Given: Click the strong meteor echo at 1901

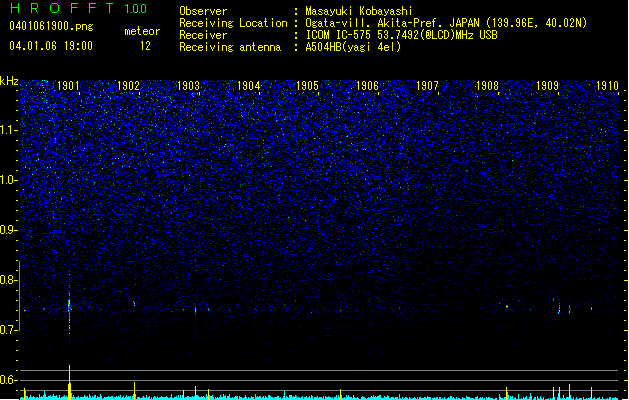Looking at the screenshot, I should point(69,307).
